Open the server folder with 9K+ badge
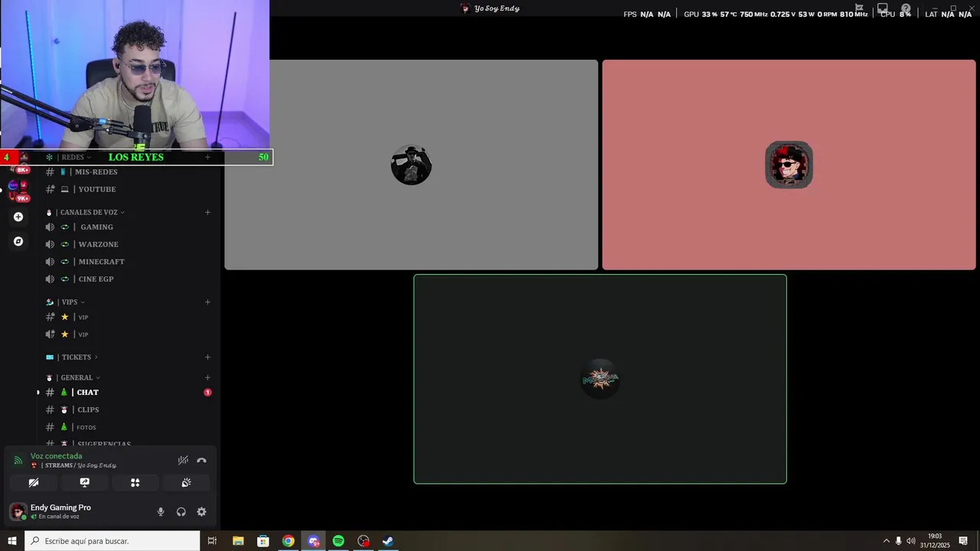This screenshot has height=551, width=980. click(x=18, y=190)
